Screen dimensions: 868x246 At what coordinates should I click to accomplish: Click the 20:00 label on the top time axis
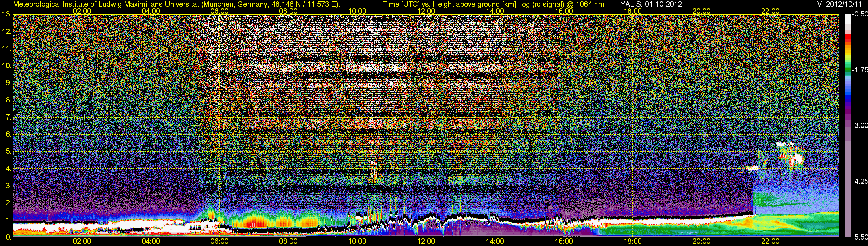701,11
